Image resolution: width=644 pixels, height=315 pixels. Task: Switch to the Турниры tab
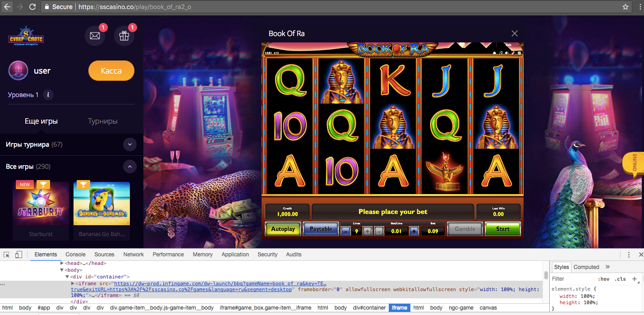[x=103, y=121]
